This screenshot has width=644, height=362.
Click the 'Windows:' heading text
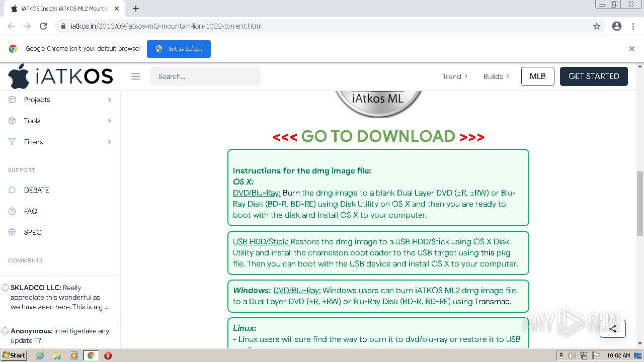coord(252,291)
